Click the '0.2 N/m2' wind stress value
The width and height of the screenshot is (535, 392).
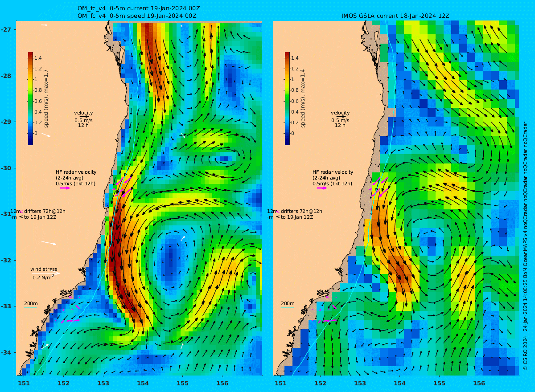[x=43, y=277]
